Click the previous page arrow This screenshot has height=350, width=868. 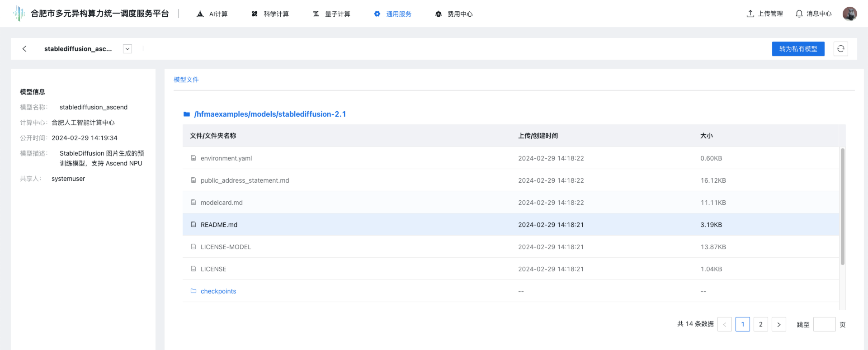coord(724,324)
